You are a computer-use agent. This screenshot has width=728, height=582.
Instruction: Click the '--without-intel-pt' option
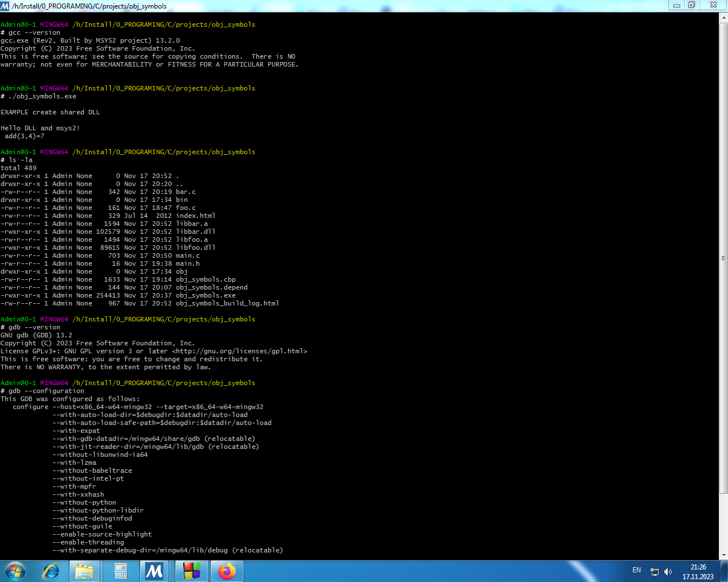(x=88, y=478)
